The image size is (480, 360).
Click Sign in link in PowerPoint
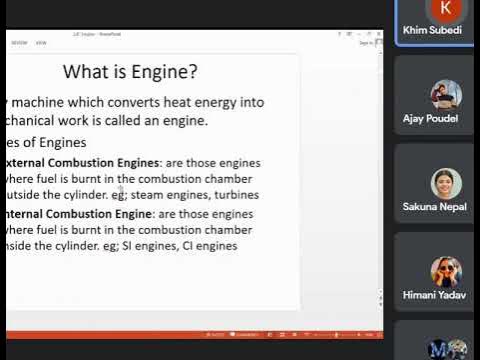366,43
